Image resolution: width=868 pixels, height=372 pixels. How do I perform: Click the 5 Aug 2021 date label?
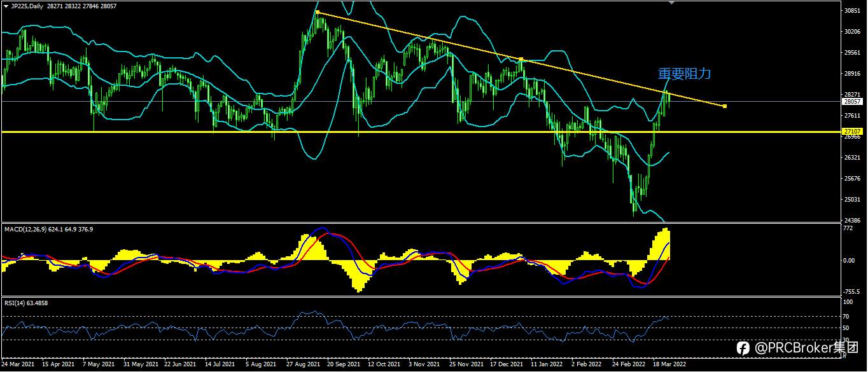[x=262, y=365]
